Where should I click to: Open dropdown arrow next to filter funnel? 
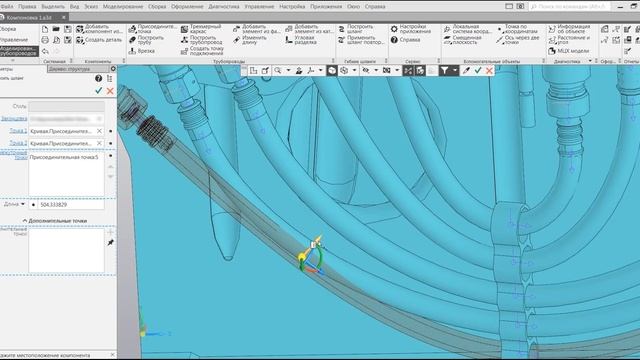[x=455, y=71]
